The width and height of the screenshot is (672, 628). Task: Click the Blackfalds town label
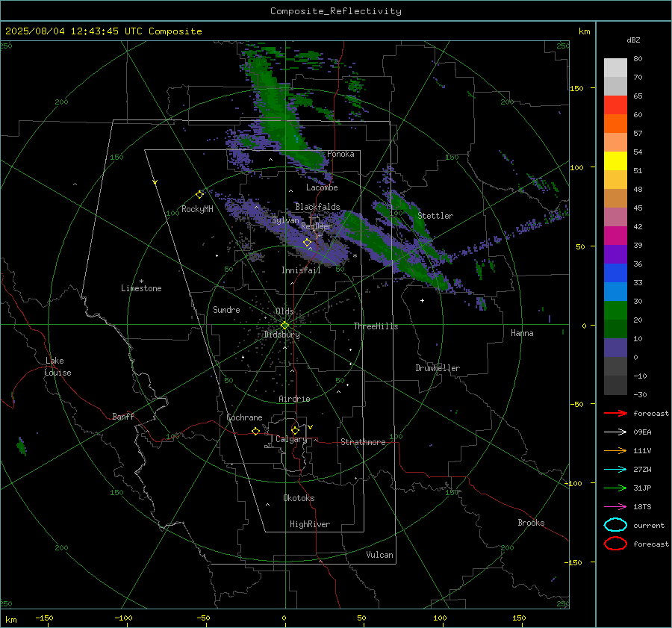coord(317,207)
